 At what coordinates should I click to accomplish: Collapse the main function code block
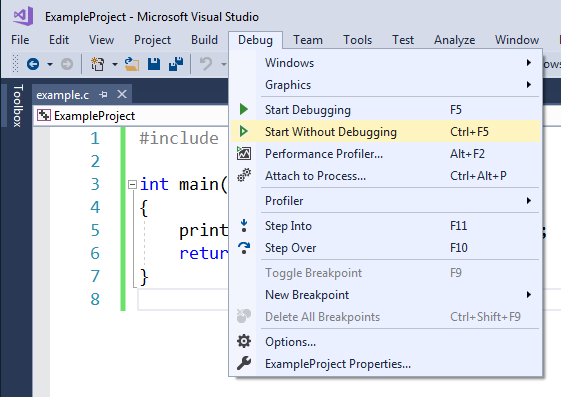point(132,185)
